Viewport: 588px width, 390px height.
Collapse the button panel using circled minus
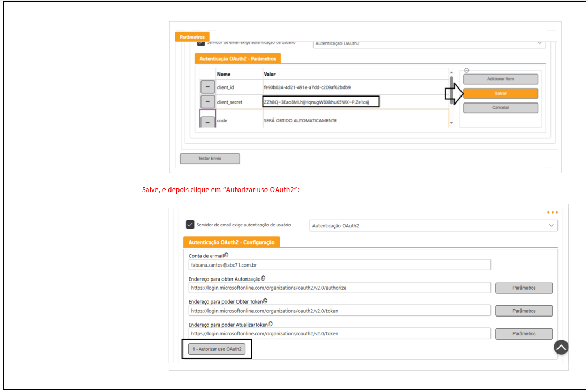pos(466,70)
